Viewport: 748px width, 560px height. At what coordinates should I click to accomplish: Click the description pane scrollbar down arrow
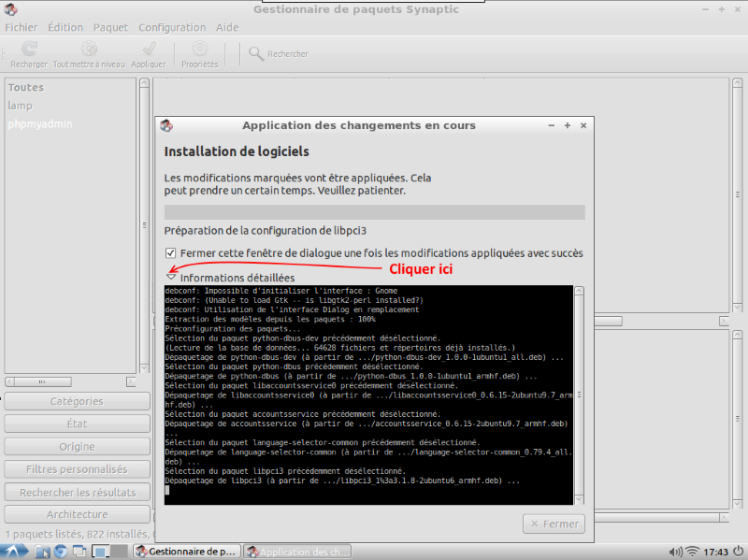click(737, 504)
